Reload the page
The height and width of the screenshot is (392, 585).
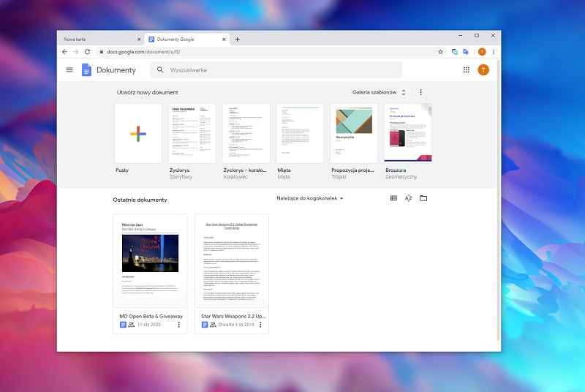coord(87,52)
